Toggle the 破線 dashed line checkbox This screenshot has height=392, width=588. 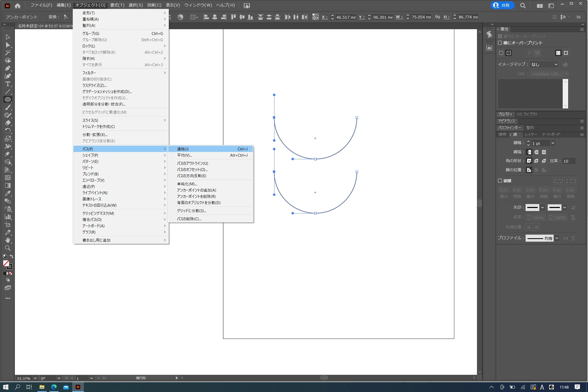500,181
